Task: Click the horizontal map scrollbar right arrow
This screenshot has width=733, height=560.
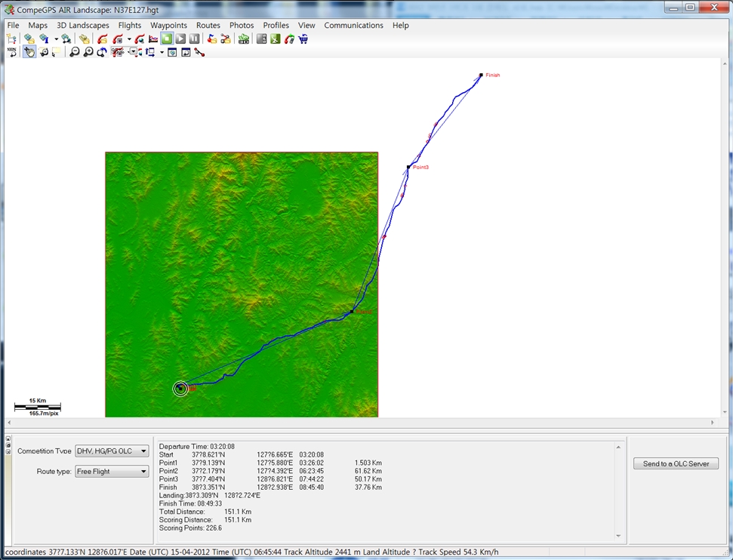Action: [713, 423]
